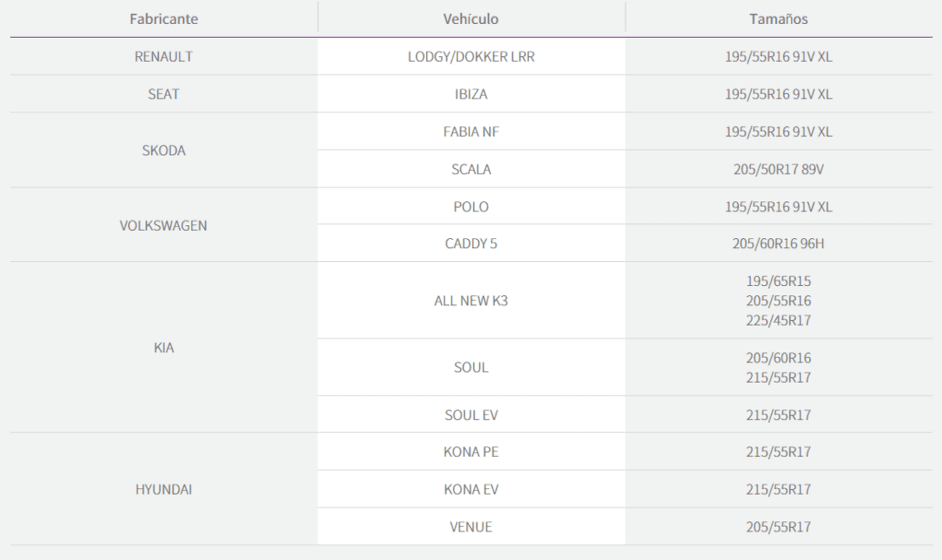Viewport: 942px width, 560px height.
Task: Select the 205/60R16 96H size cell
Action: pyautogui.click(x=778, y=244)
